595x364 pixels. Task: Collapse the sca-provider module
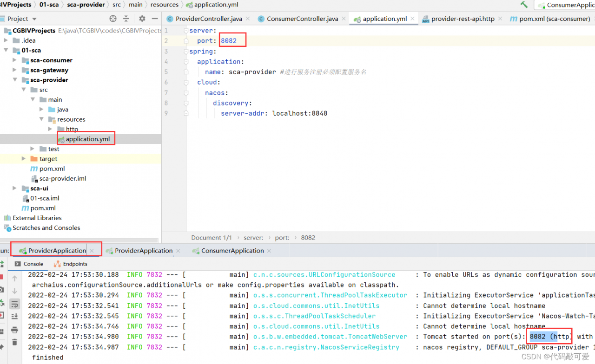[x=15, y=80]
